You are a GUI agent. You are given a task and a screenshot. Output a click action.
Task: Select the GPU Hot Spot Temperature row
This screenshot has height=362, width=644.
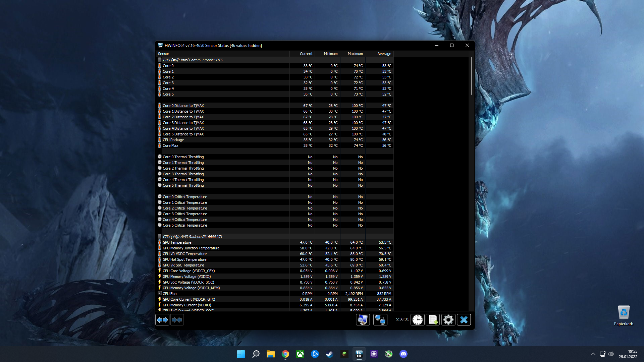tap(184, 259)
